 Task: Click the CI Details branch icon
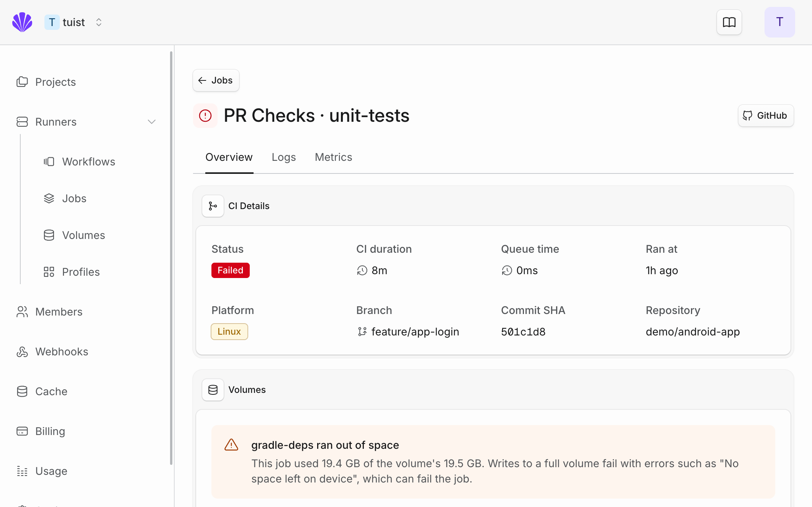(213, 206)
